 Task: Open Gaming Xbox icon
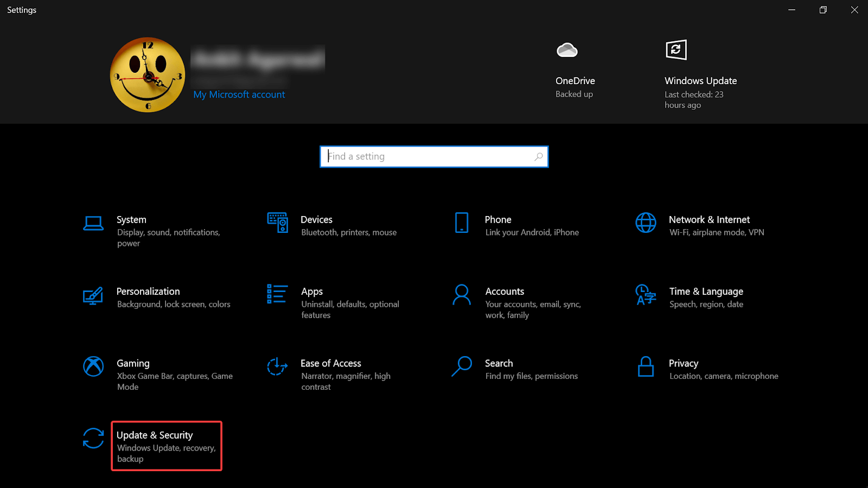click(93, 366)
